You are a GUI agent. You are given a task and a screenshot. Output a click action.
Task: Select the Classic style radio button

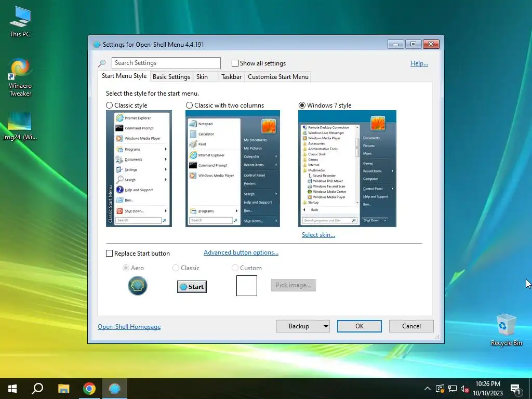pos(109,105)
